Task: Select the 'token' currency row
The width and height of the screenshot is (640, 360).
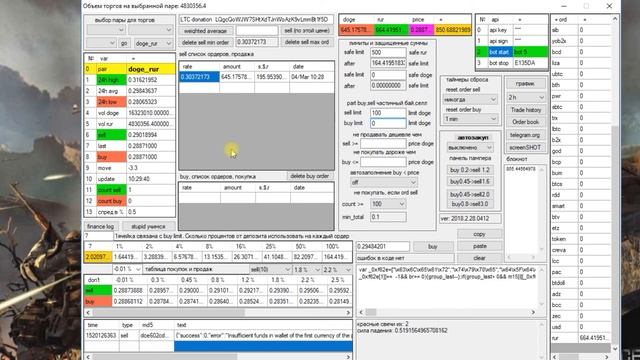Action: [581, 239]
